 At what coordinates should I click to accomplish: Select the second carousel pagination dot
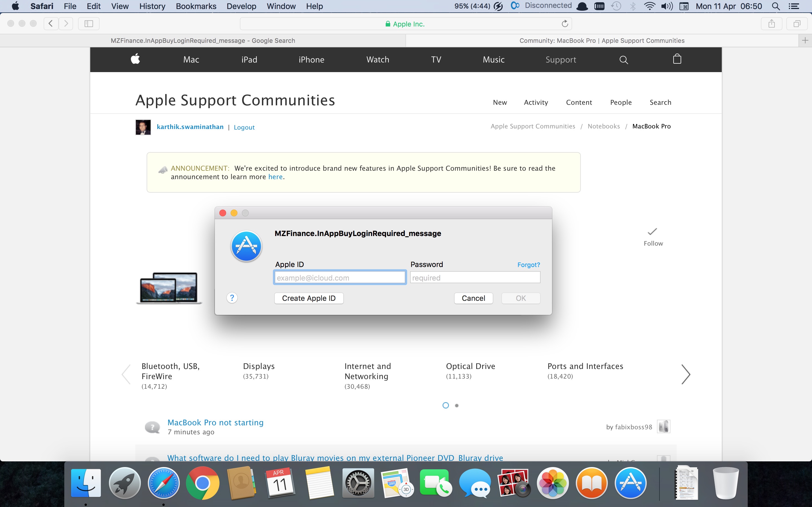point(457,405)
